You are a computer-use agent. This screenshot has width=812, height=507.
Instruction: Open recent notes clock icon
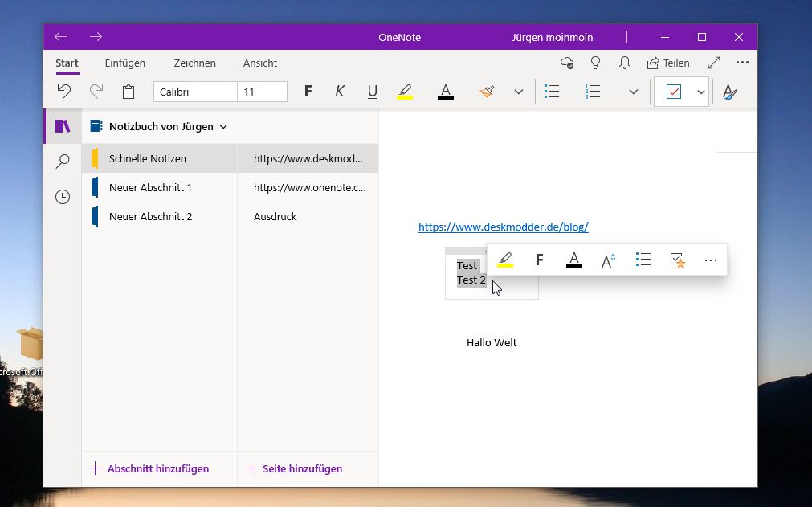coord(63,197)
